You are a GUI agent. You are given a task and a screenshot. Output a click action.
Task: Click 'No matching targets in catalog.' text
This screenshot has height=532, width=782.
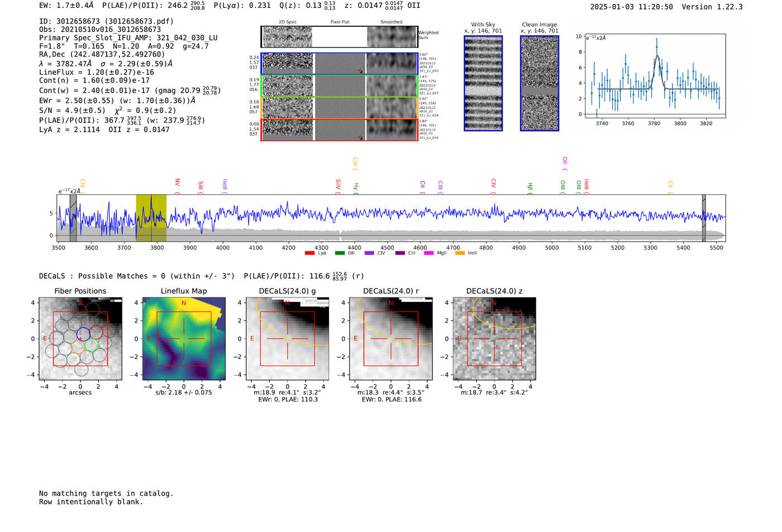point(106,493)
